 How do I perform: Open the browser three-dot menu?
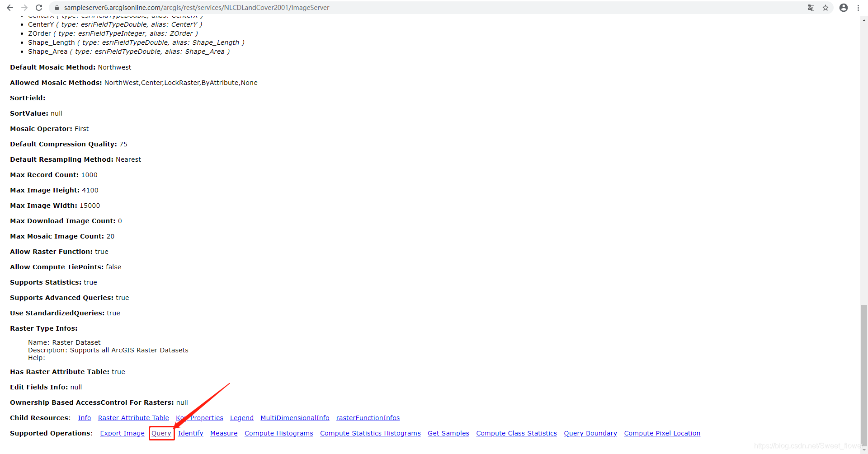click(x=858, y=8)
